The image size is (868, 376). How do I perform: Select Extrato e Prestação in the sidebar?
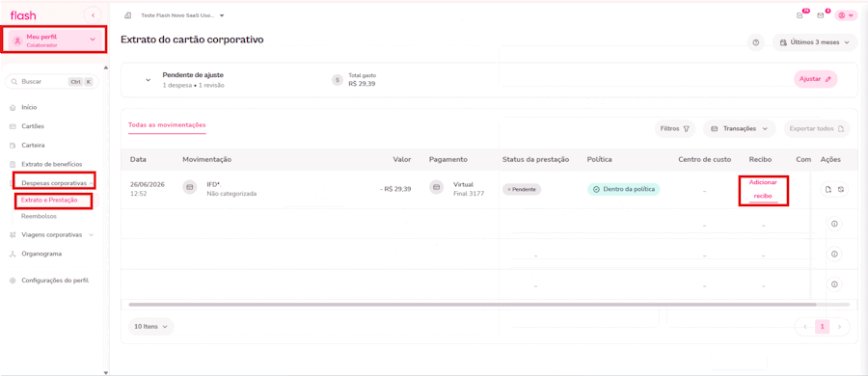49,200
